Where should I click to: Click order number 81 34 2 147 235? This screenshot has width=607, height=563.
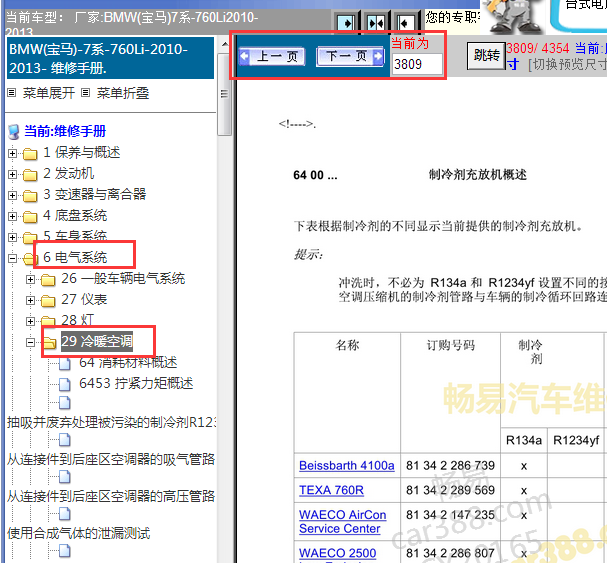pyautogui.click(x=450, y=515)
